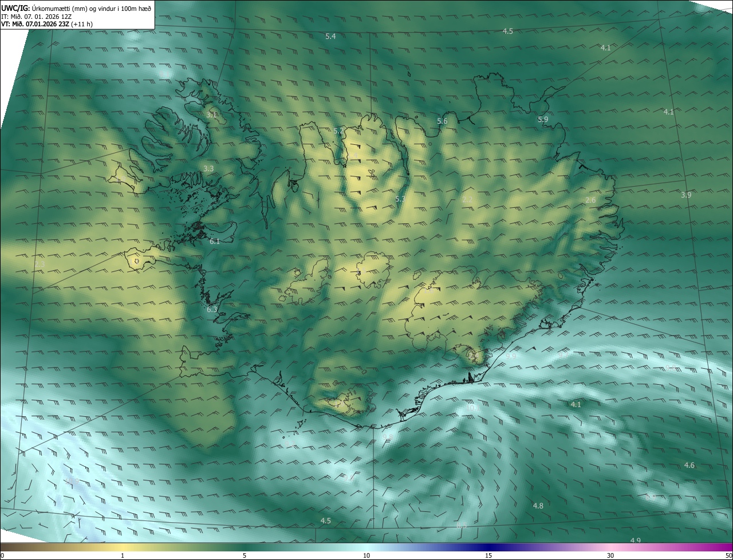Click the 5.3 value label on the map
Screen dimensions: 733x560
click(x=400, y=199)
